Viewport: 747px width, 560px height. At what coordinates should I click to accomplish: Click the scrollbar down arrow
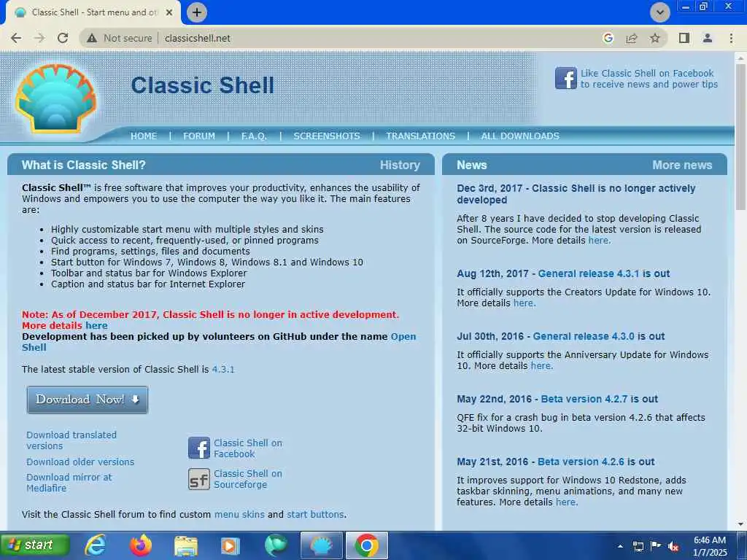741,524
